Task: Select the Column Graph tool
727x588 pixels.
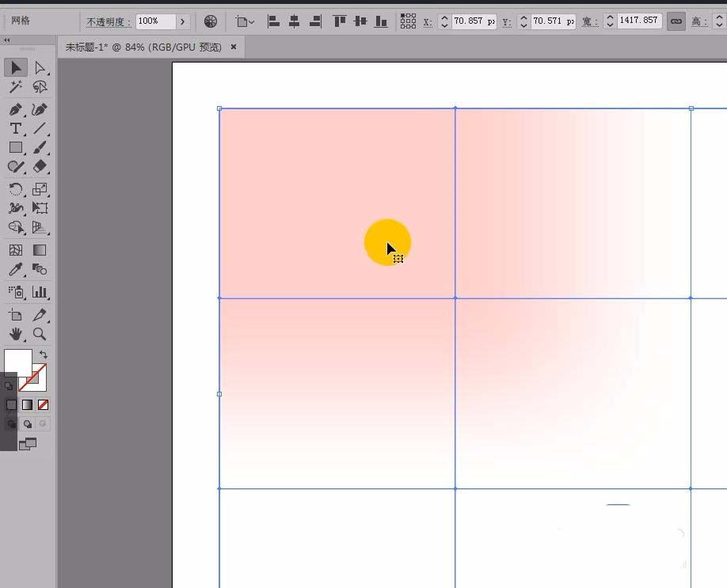Action: pyautogui.click(x=40, y=292)
